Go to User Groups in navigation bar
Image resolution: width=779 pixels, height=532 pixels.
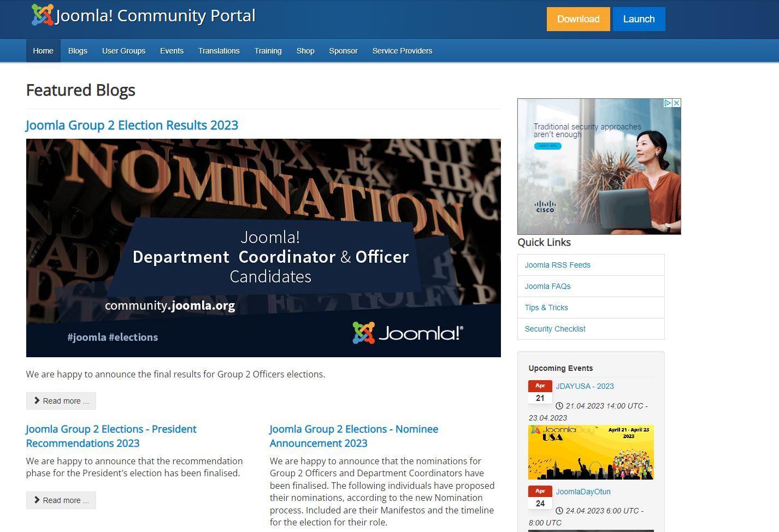click(123, 51)
